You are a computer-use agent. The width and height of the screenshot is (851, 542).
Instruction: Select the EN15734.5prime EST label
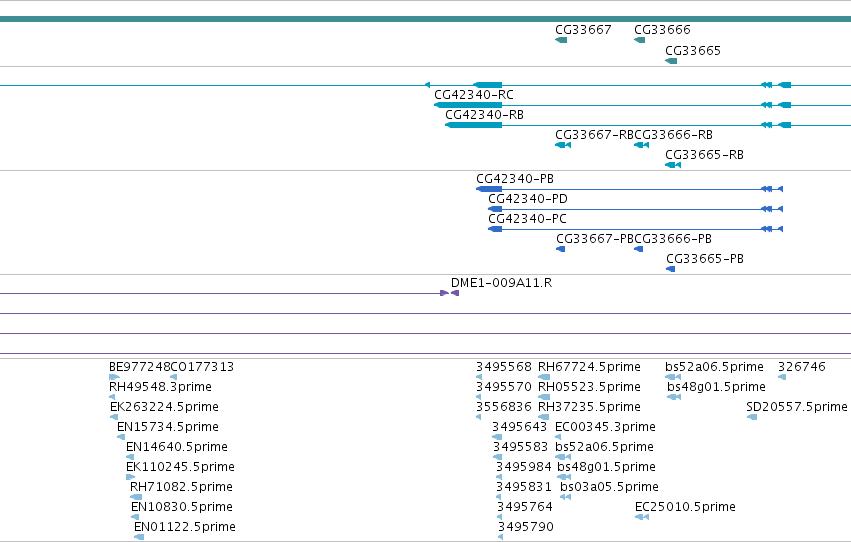click(x=168, y=428)
